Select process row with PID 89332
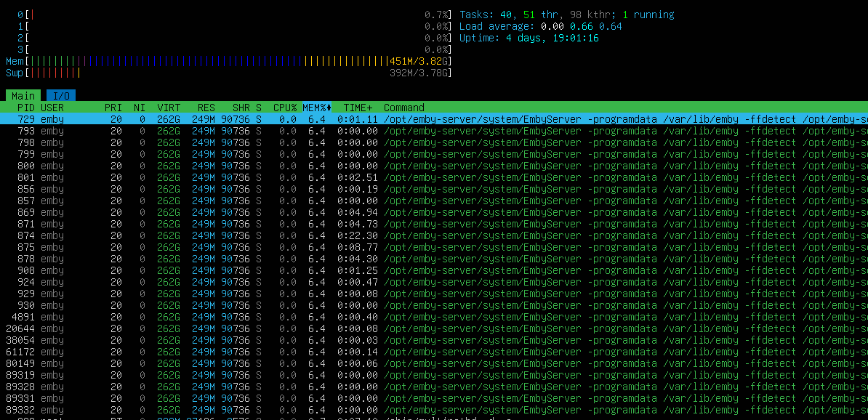 434,410
